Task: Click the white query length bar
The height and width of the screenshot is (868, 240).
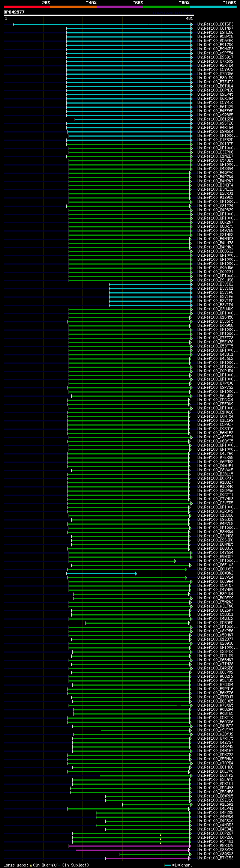Action: [x=99, y=15]
